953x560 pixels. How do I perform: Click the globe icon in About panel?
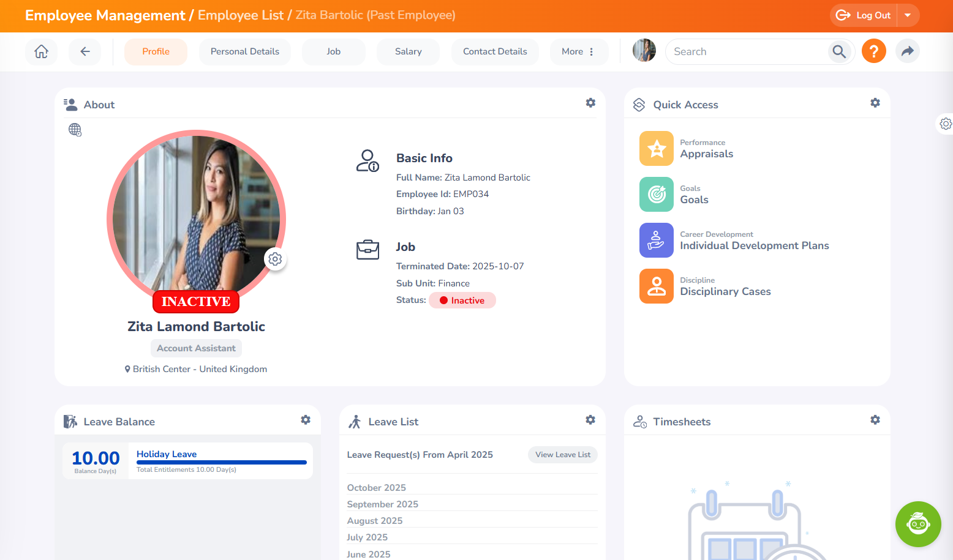pyautogui.click(x=75, y=130)
